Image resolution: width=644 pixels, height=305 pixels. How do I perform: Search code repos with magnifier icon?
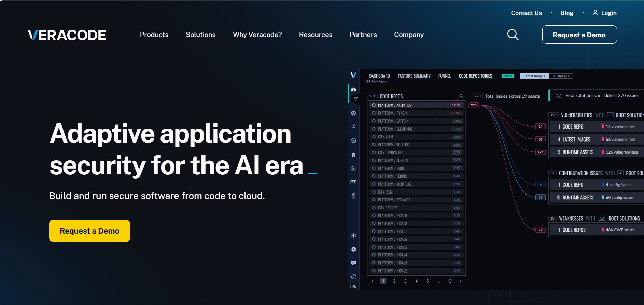tap(461, 96)
